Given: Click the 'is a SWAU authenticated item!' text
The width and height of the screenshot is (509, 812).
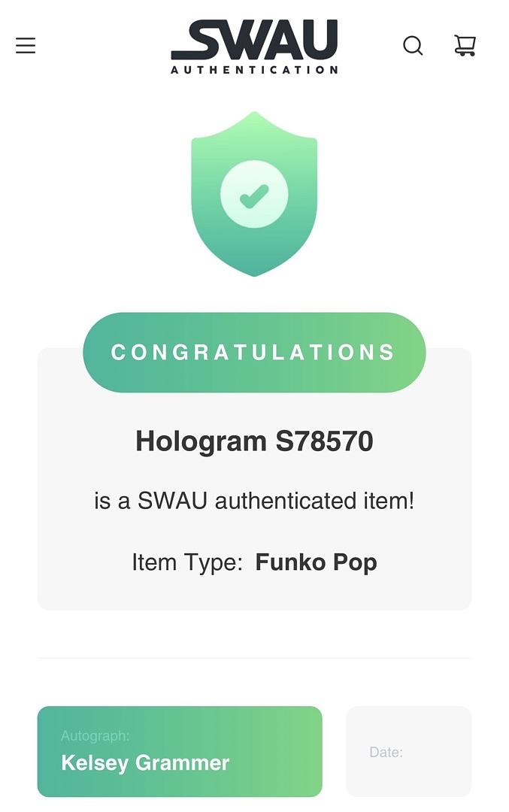Looking at the screenshot, I should pyautogui.click(x=254, y=501).
